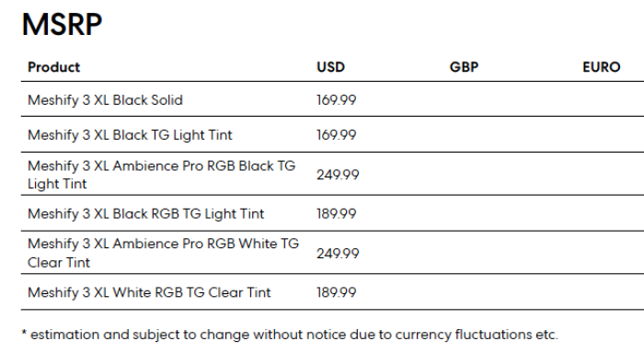The height and width of the screenshot is (364, 644).
Task: Click the 249.99 price for Ambience Pro Black
Action: (x=338, y=175)
